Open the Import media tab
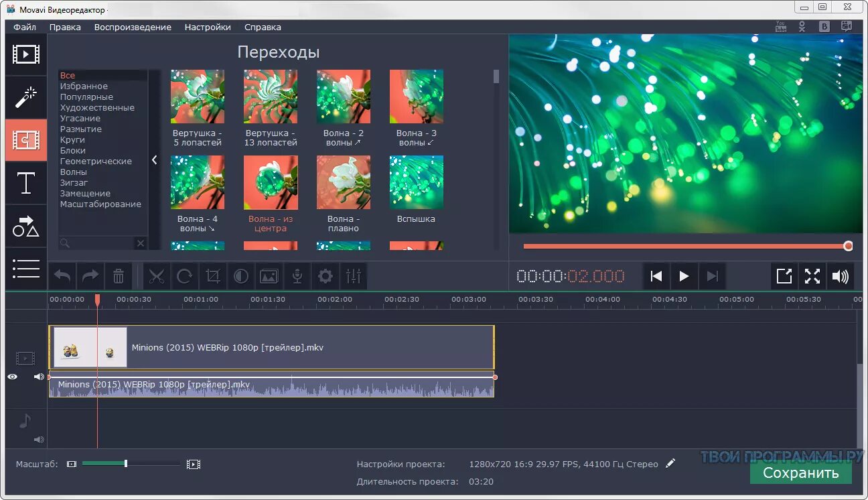This screenshot has height=500, width=868. point(26,54)
